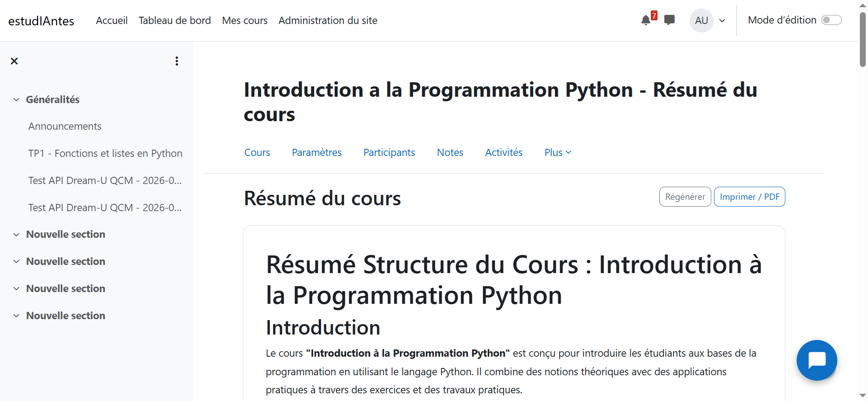Open Tableau de bord

175,20
